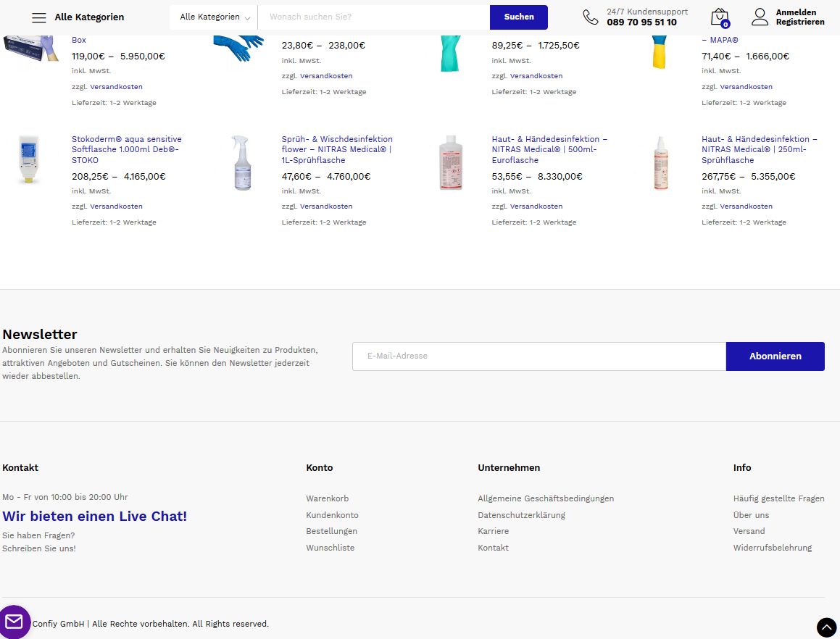Open the 250ml Sprühflasche product image
840x639 pixels.
tap(661, 163)
